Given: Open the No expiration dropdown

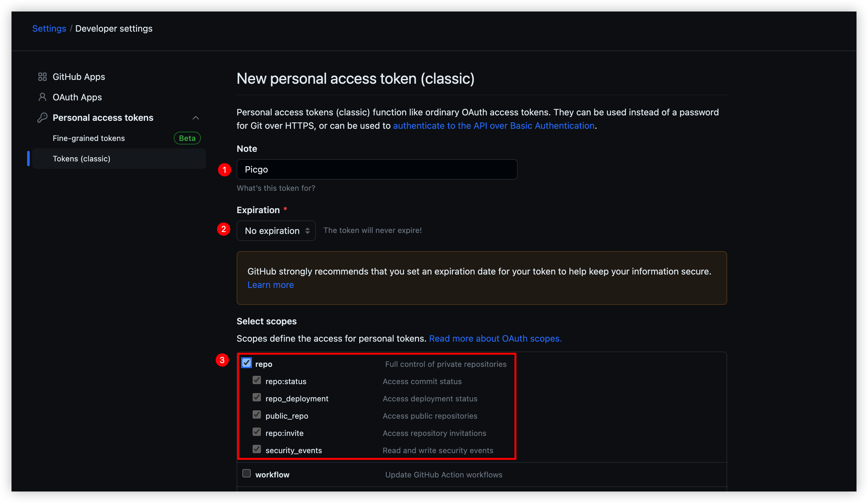Looking at the screenshot, I should point(276,231).
